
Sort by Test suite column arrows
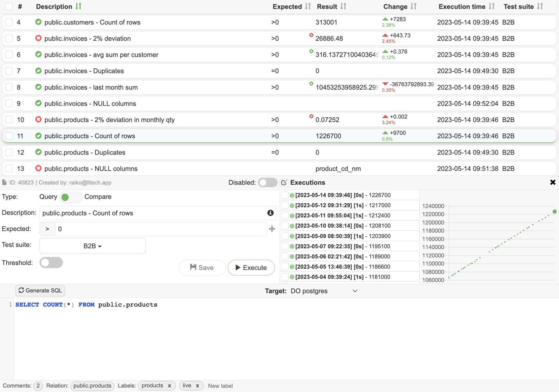click(540, 6)
